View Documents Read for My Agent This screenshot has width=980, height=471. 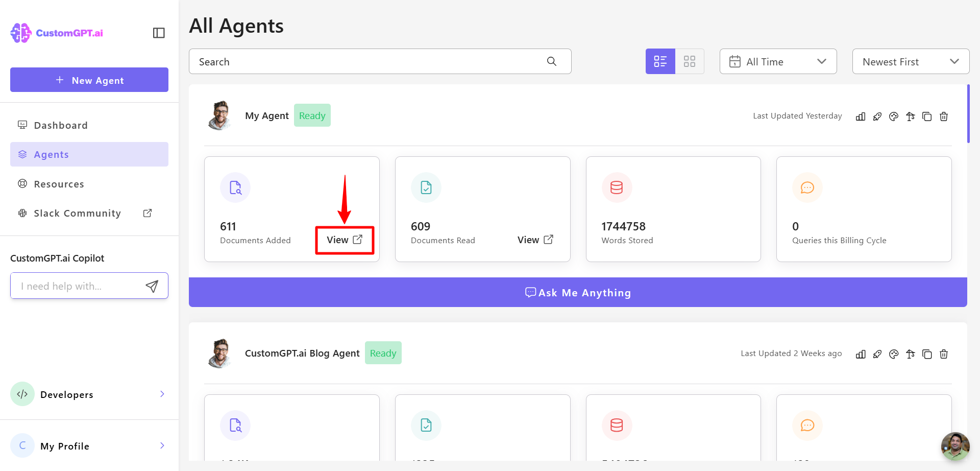[535, 240]
